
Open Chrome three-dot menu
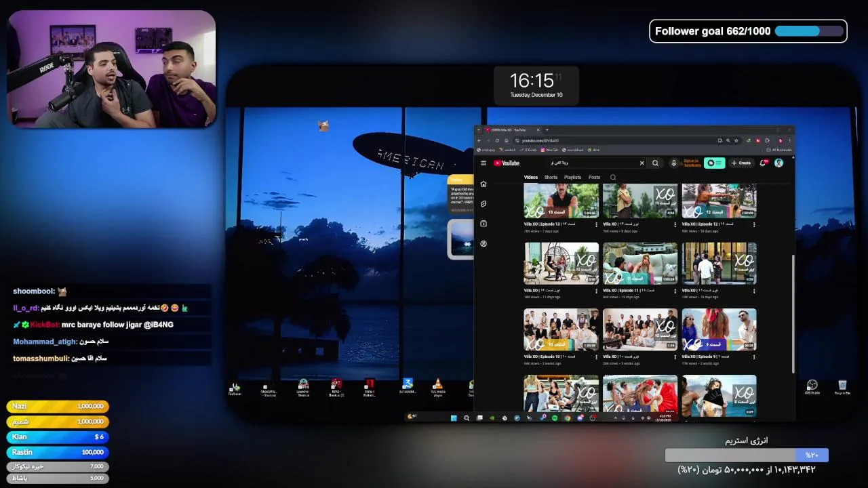[789, 140]
